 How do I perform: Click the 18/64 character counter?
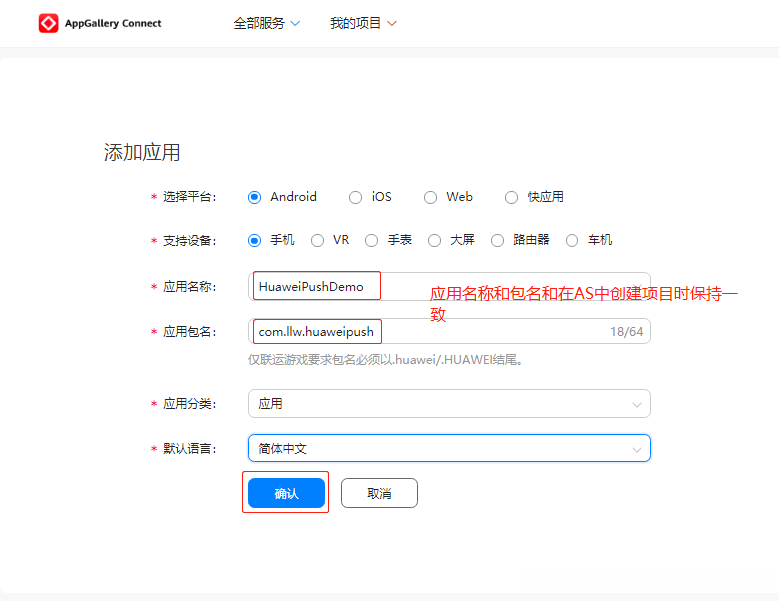[x=626, y=331]
